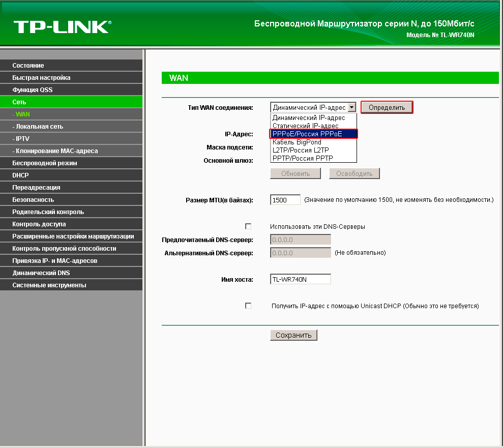Open Локальная сеть submenu
Viewport: 503px width, 448px height.
tap(71, 126)
